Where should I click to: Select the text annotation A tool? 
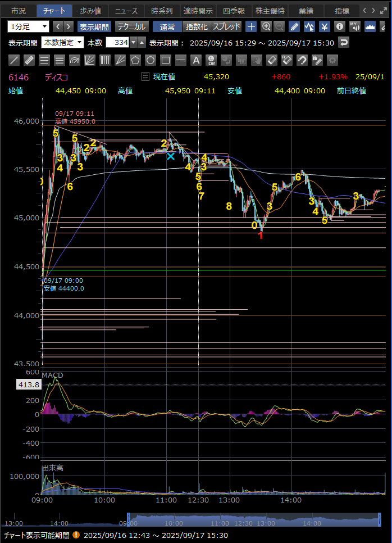(x=196, y=60)
